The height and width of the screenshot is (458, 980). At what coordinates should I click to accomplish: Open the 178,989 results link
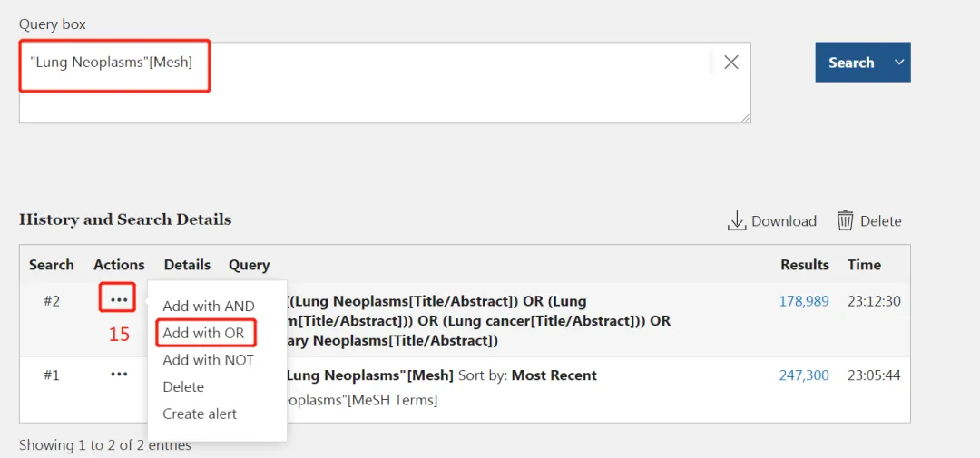pos(804,302)
